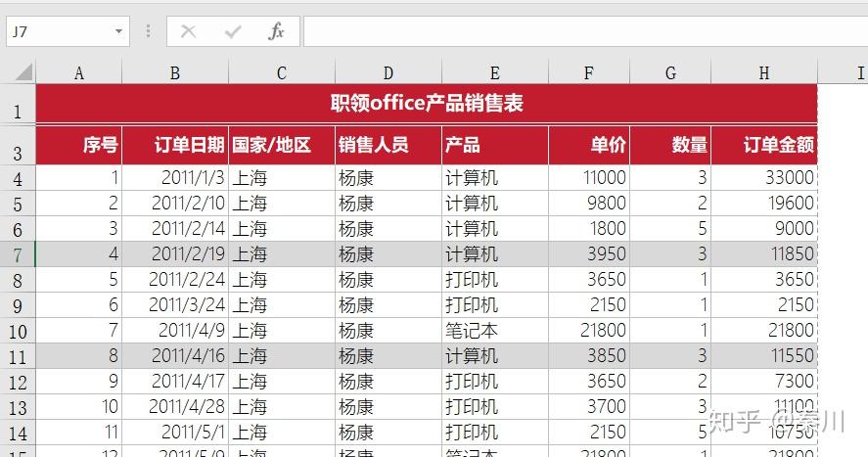Click 杨康 salesperson cell in row 5

tap(388, 203)
